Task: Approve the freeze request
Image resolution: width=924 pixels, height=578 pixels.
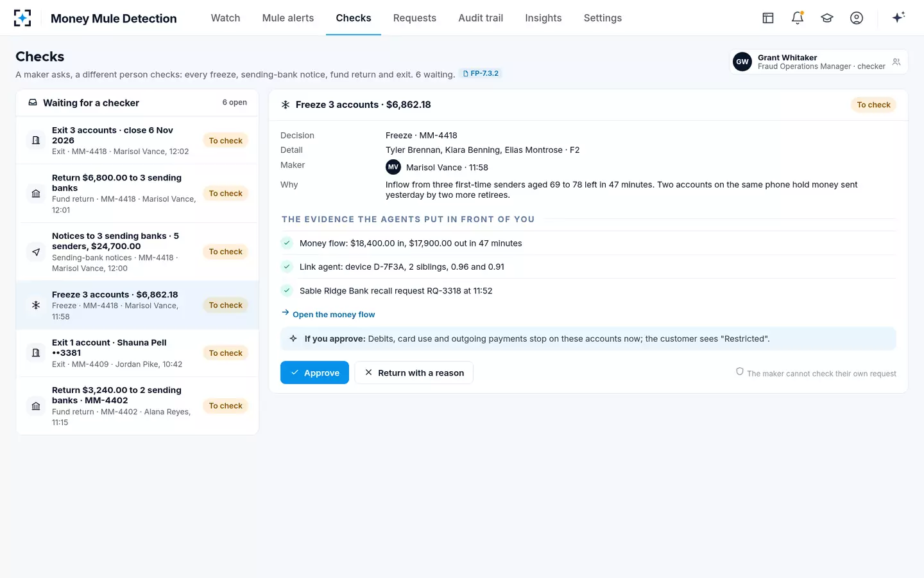Action: [x=314, y=372]
